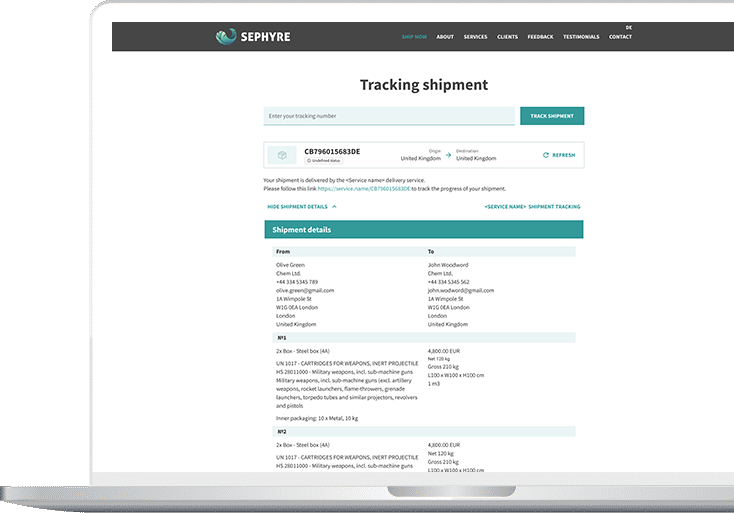Click sender name Olive Green

[290, 265]
